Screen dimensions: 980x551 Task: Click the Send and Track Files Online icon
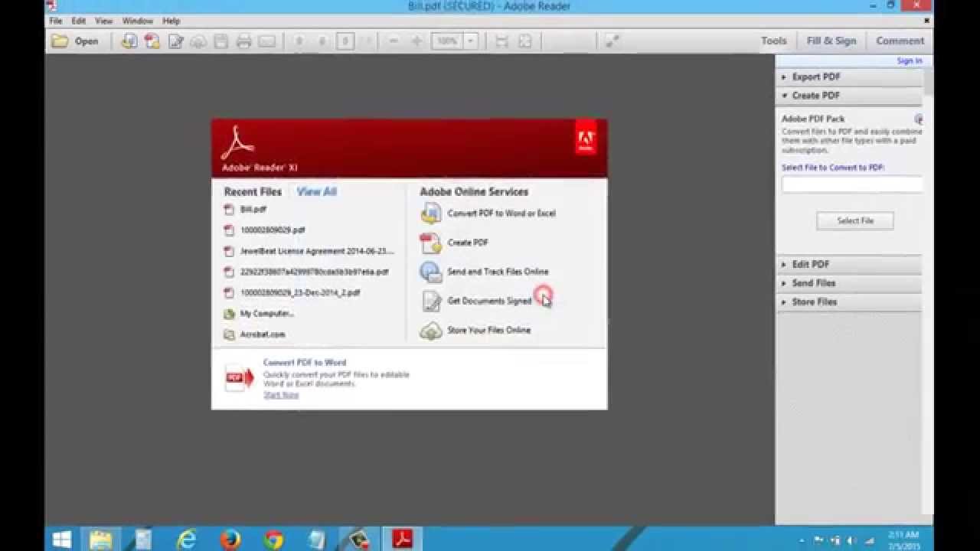pos(431,272)
